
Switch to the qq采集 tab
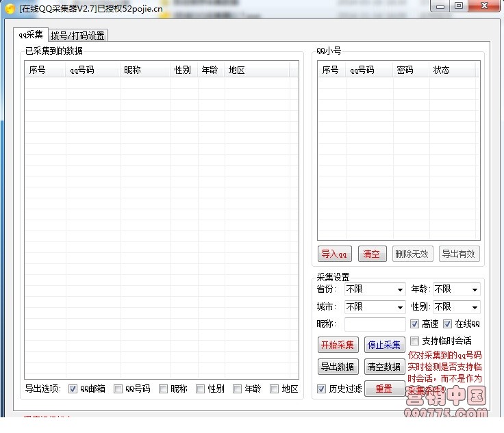(x=31, y=34)
